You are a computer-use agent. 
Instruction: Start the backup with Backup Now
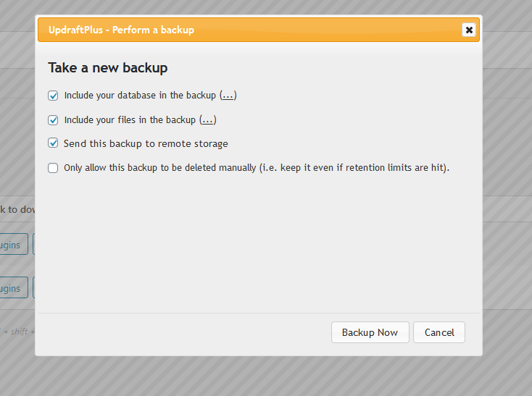click(x=370, y=332)
